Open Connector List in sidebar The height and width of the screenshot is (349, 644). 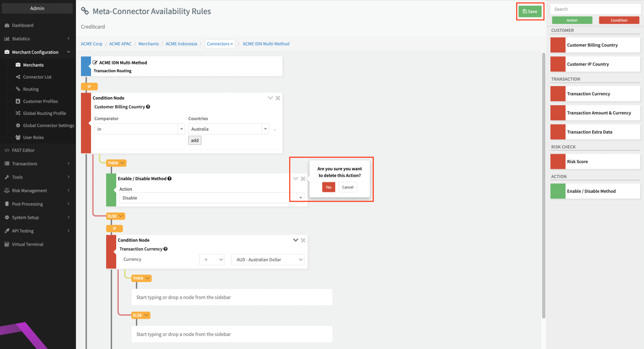[37, 77]
